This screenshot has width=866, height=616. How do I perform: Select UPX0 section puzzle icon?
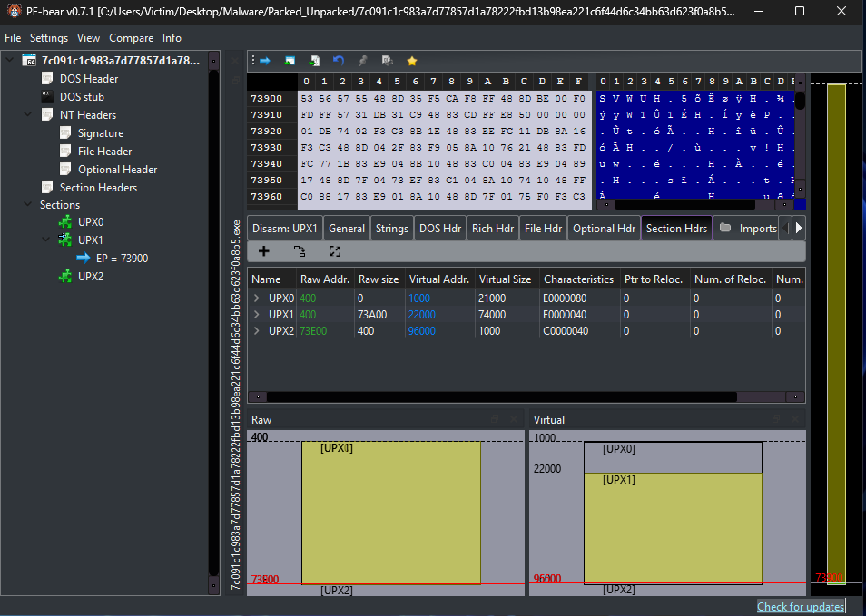tap(64, 222)
